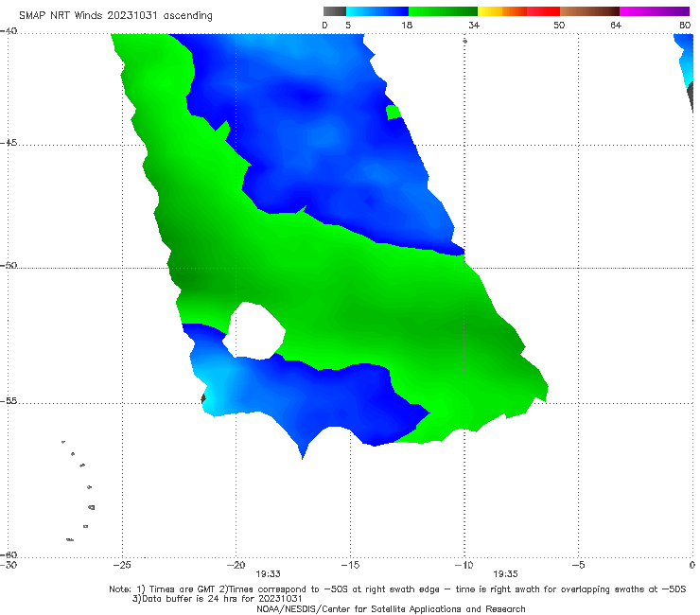Image resolution: width=700 pixels, height=615 pixels.
Task: Click the green 18-34 segment of color bar
Action: tap(443, 11)
